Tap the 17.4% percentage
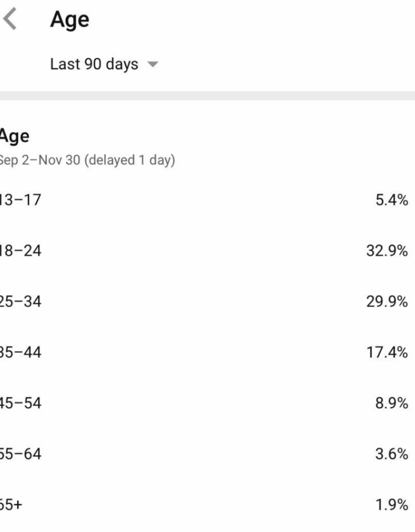415x532 pixels. pos(387,352)
